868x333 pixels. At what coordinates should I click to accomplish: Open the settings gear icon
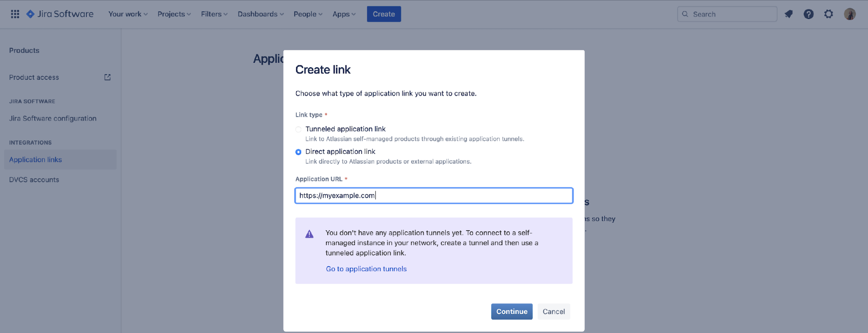click(x=828, y=14)
